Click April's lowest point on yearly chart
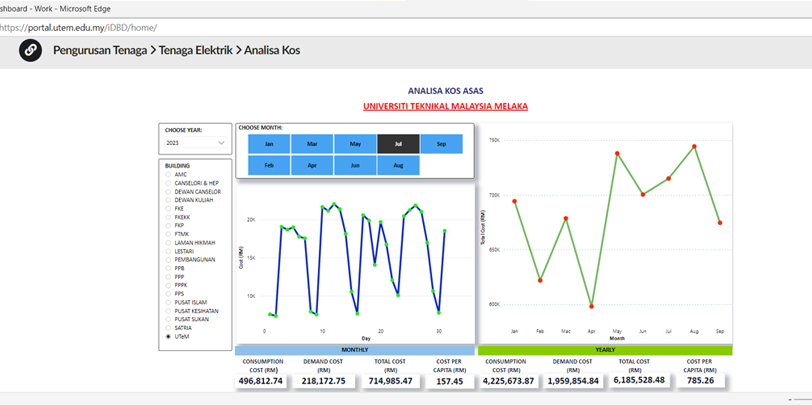Screen dimensions: 812x405 [592, 306]
